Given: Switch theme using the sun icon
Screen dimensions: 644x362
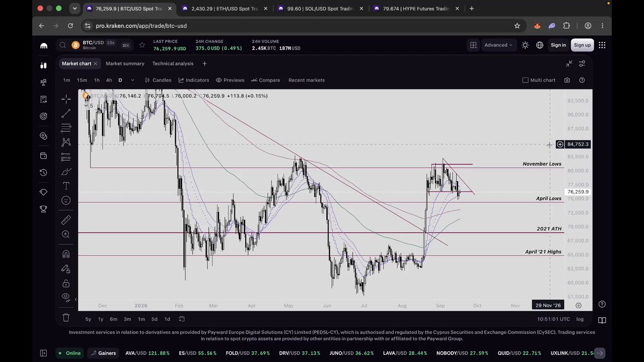Looking at the screenshot, I should coord(525,45).
